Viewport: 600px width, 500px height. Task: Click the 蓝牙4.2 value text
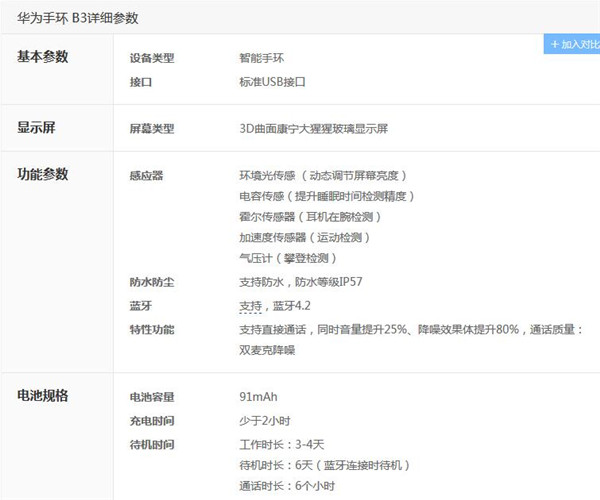click(292, 306)
